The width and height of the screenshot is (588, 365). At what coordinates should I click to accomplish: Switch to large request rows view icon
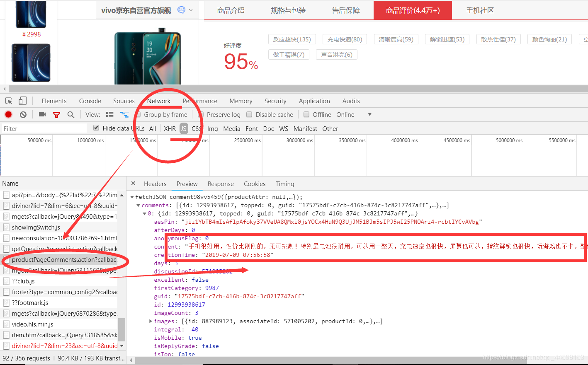point(110,115)
